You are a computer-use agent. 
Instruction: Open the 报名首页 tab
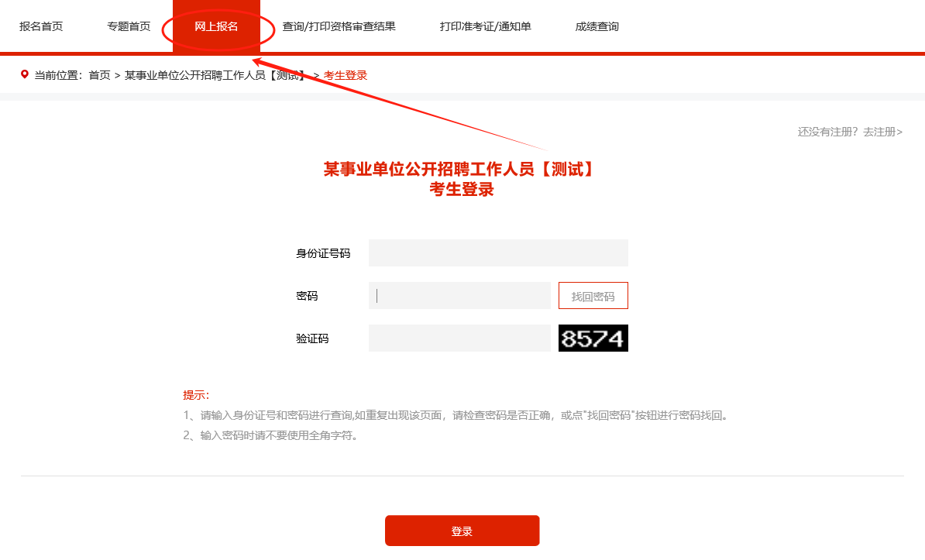pos(41,26)
